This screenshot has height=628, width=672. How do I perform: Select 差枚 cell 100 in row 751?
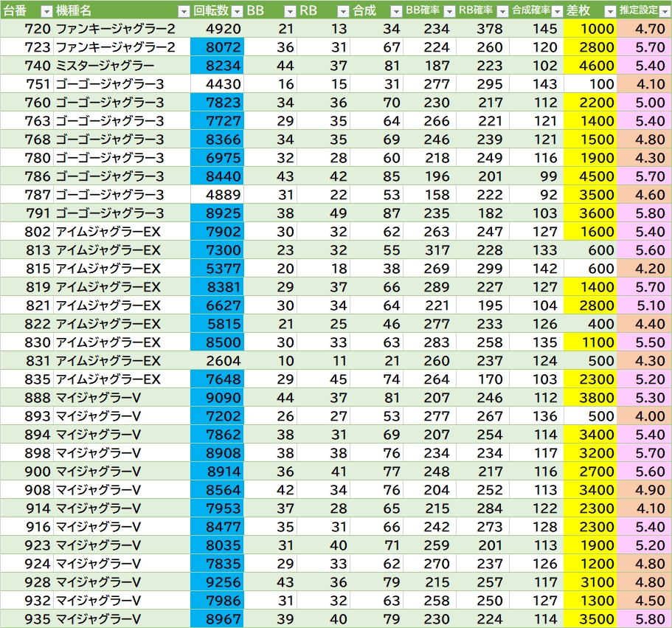point(590,84)
